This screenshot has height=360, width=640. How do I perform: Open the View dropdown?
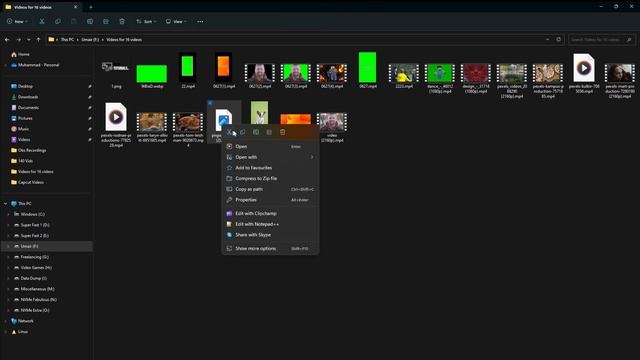click(176, 21)
